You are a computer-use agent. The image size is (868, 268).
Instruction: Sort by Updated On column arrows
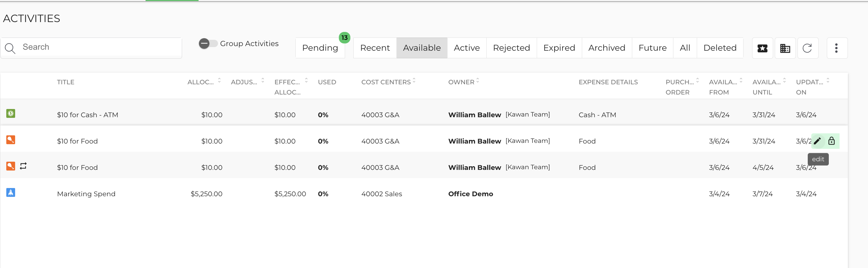[x=828, y=81]
